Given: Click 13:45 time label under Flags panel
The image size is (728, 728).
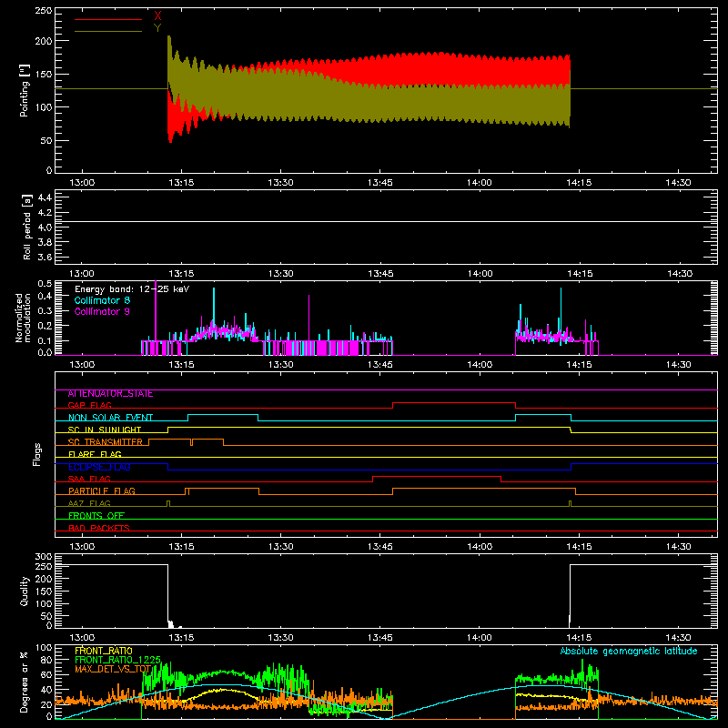Looking at the screenshot, I should coord(379,547).
